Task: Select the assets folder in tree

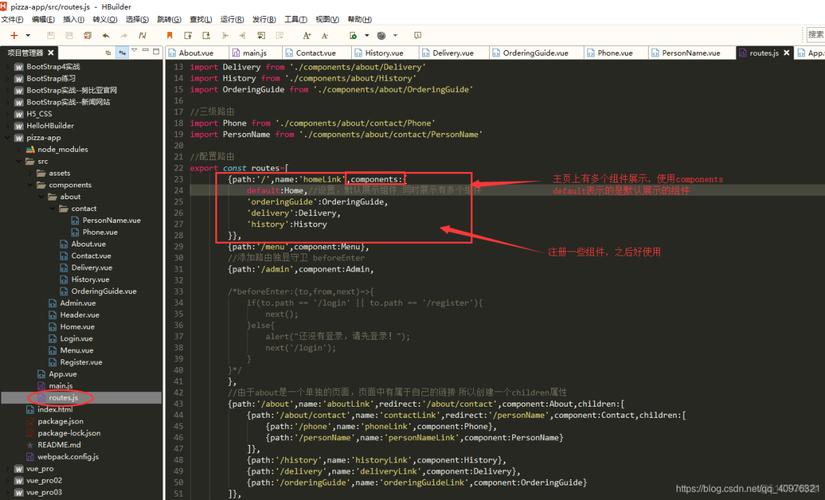Action: (x=59, y=173)
